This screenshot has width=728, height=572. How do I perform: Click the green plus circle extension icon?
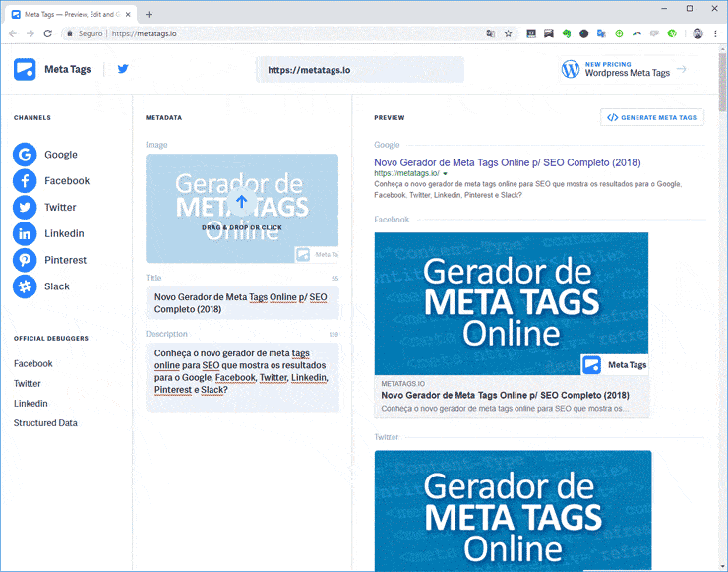(x=619, y=33)
